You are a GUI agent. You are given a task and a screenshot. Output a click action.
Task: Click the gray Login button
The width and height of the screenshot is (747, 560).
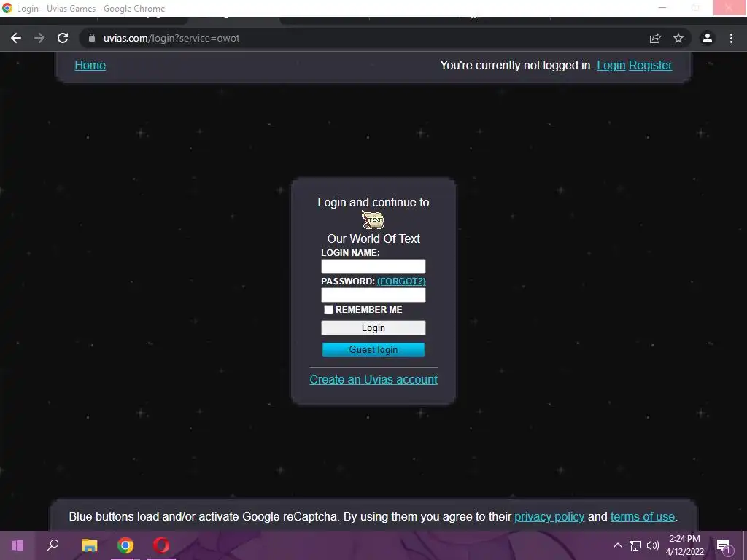[x=373, y=327]
